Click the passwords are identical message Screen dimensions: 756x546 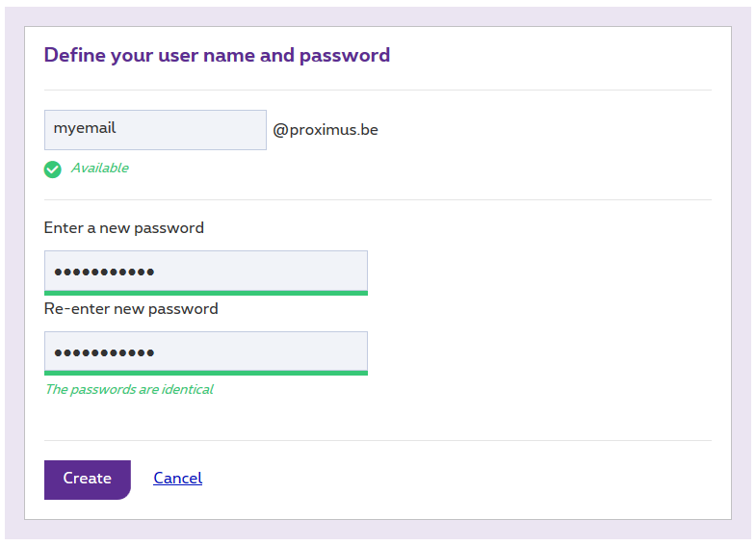point(129,390)
